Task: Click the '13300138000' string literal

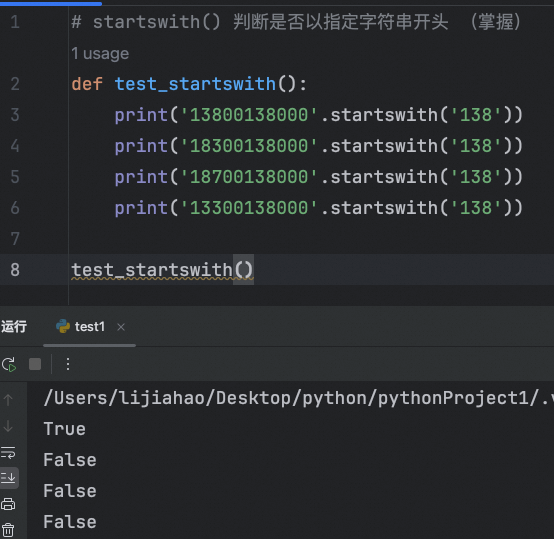Action: pos(249,208)
